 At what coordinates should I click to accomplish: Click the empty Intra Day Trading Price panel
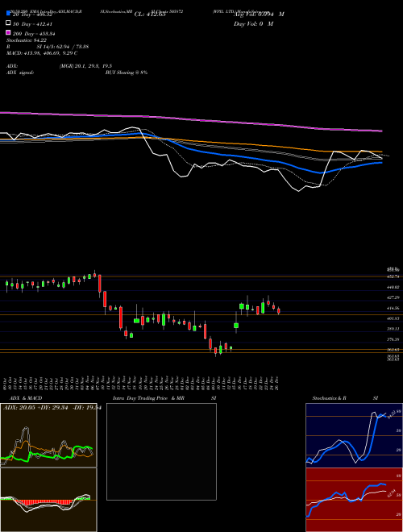(161, 451)
